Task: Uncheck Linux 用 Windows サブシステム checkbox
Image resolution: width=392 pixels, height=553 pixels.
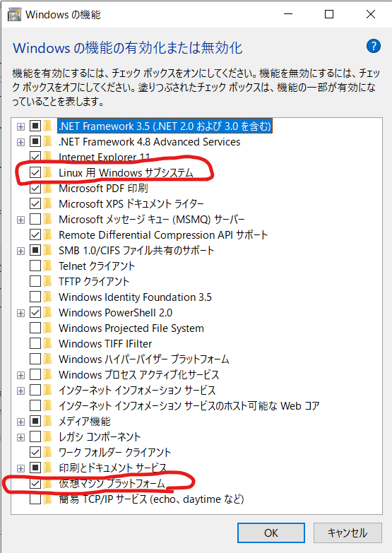Action: point(35,172)
